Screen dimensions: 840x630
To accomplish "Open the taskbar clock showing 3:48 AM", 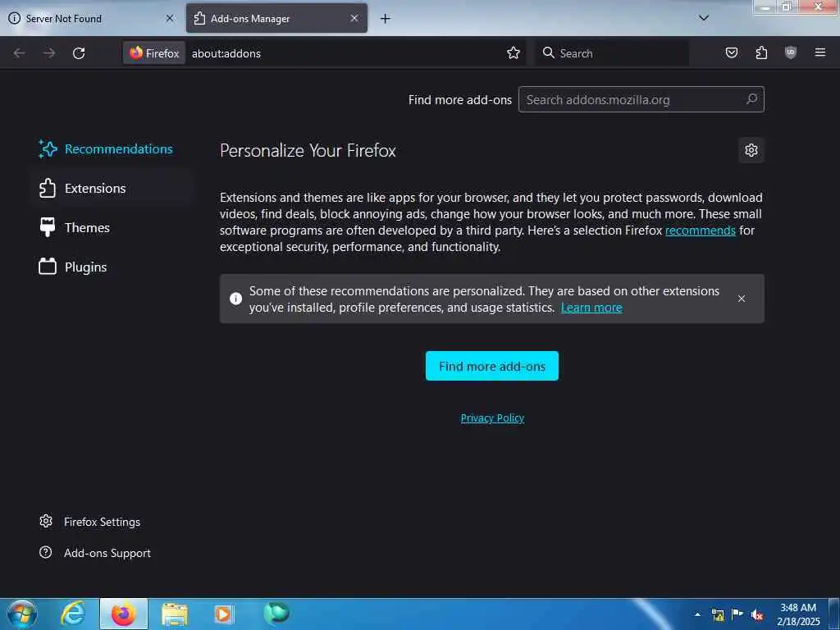I will [x=798, y=614].
